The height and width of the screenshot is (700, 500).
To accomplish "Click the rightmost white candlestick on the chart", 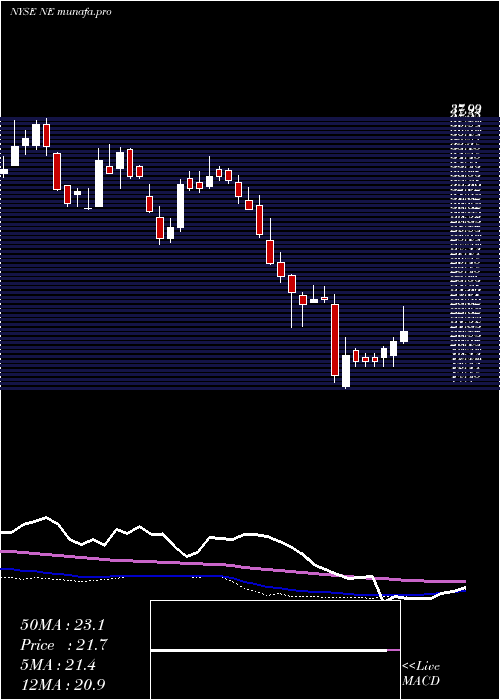I will click(x=404, y=325).
